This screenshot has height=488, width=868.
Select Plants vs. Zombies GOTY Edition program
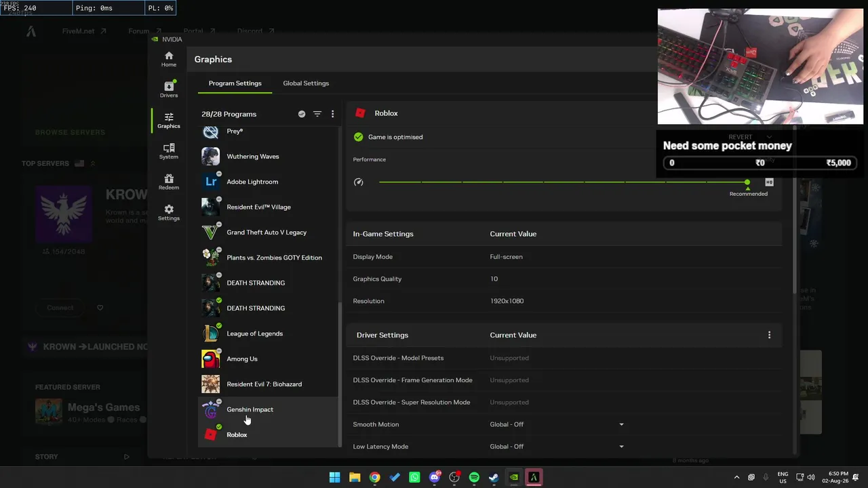click(x=268, y=258)
